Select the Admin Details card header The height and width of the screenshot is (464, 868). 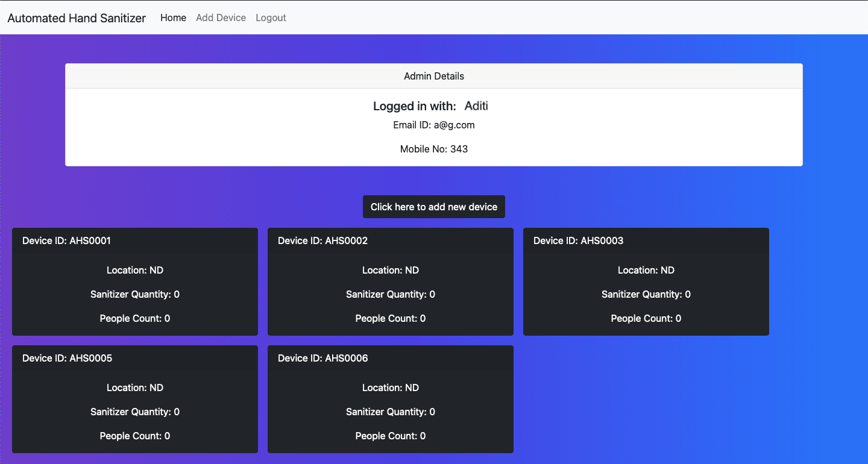coord(434,77)
